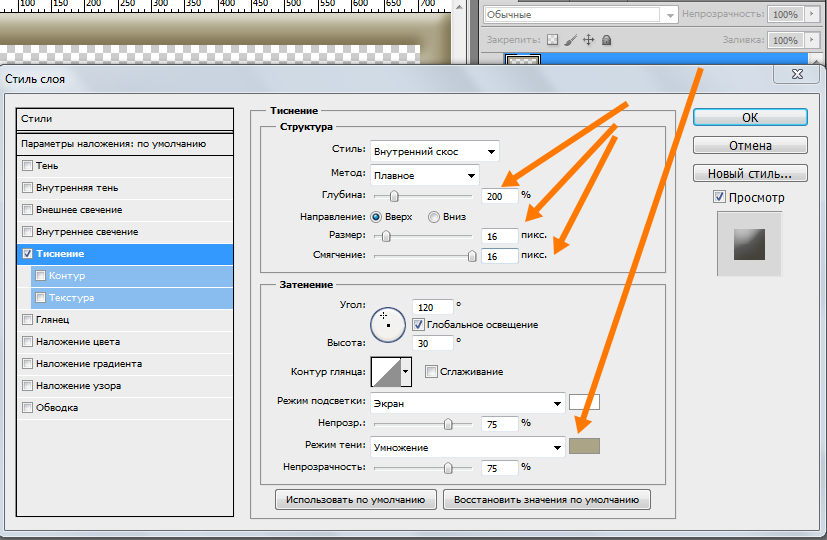
Task: Select the Вниз direction radio button
Action: (434, 217)
